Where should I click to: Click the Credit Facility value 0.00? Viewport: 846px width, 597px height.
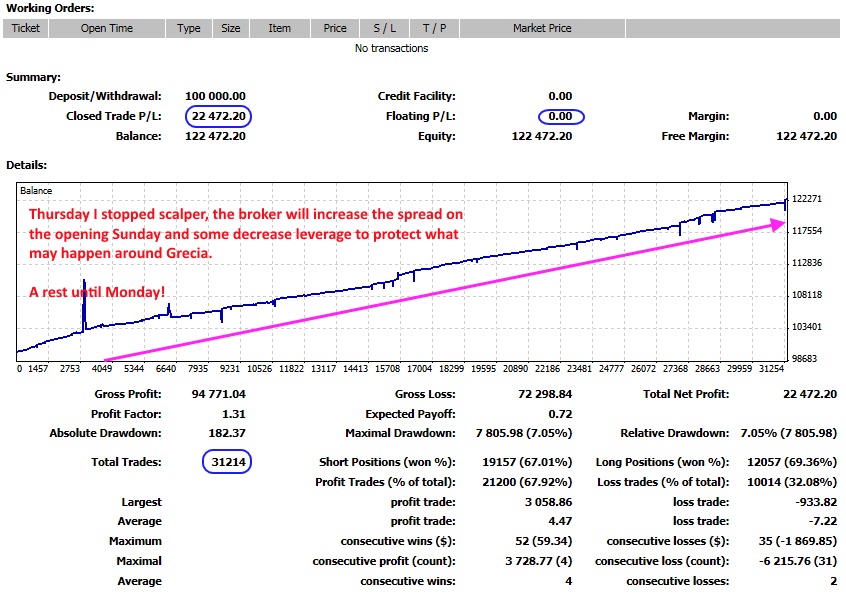coord(560,96)
